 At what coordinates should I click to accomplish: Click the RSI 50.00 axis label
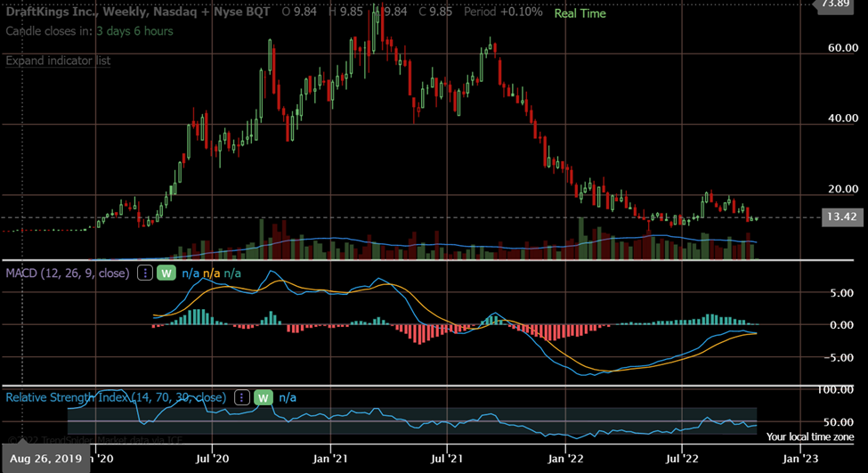(839, 422)
